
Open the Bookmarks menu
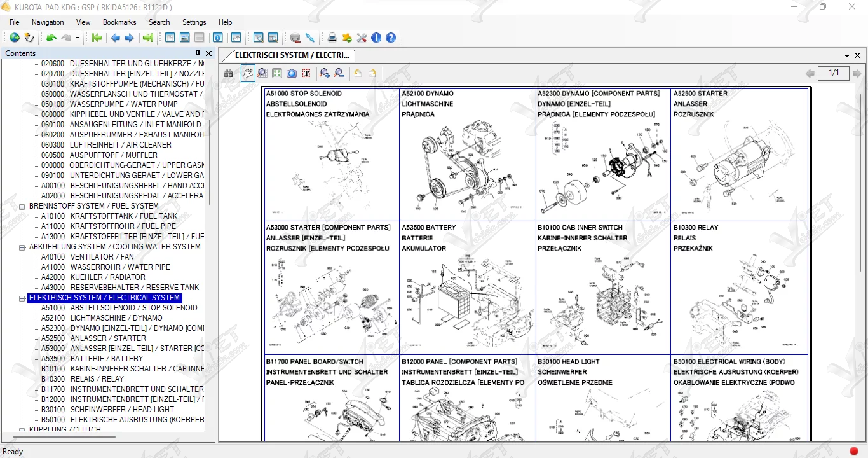[119, 22]
